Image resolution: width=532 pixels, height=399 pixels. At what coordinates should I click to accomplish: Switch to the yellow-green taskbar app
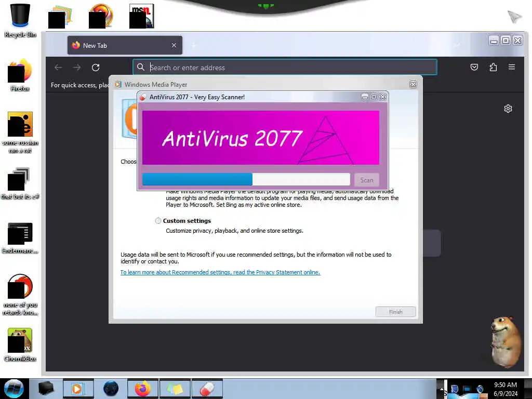coord(175,389)
